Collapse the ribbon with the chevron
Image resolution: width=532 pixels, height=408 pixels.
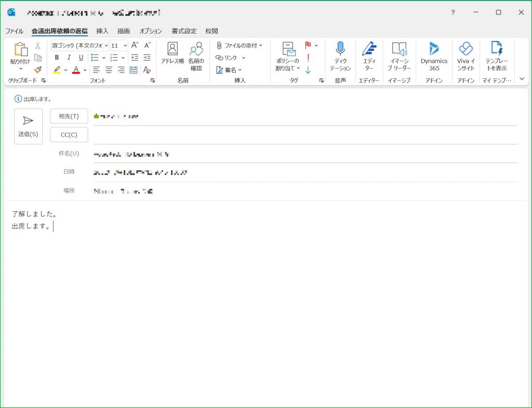coord(522,79)
